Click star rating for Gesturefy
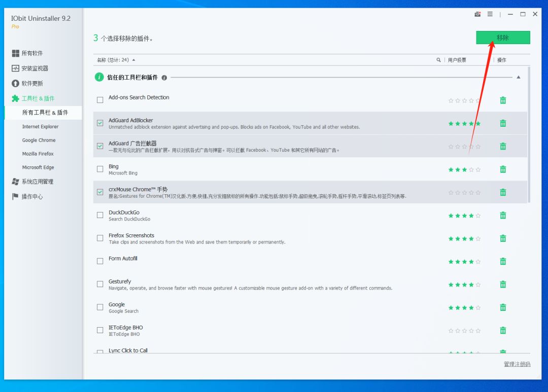 [x=464, y=285]
